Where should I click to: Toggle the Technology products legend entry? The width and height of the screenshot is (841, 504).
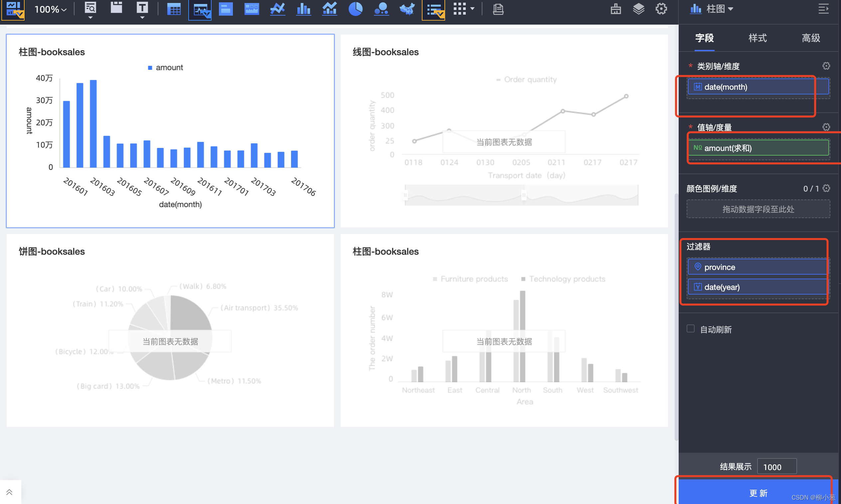(x=563, y=279)
